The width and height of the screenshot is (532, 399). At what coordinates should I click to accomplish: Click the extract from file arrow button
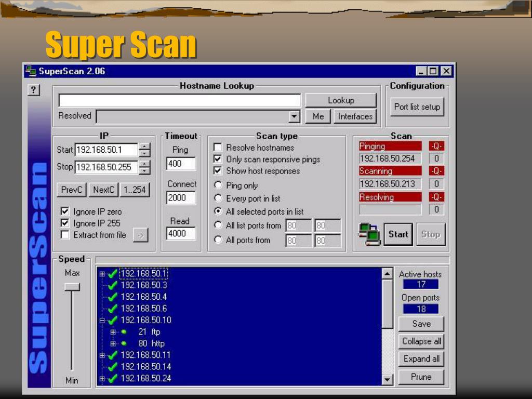point(140,235)
